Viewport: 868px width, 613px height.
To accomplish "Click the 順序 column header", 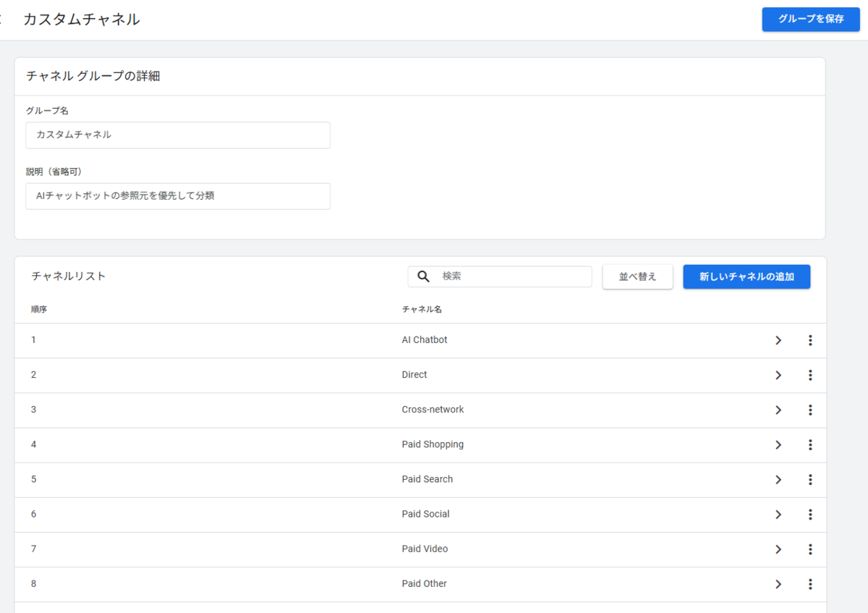I will [39, 309].
